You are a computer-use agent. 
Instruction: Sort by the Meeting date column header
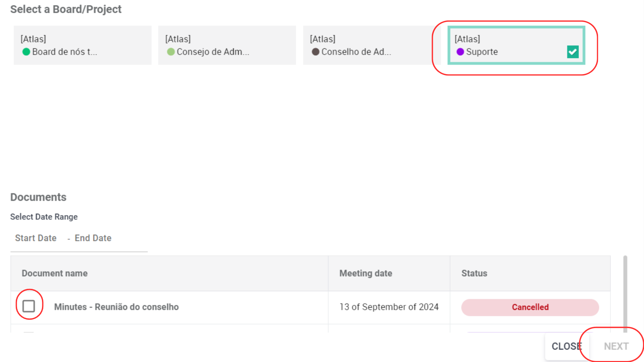(366, 273)
